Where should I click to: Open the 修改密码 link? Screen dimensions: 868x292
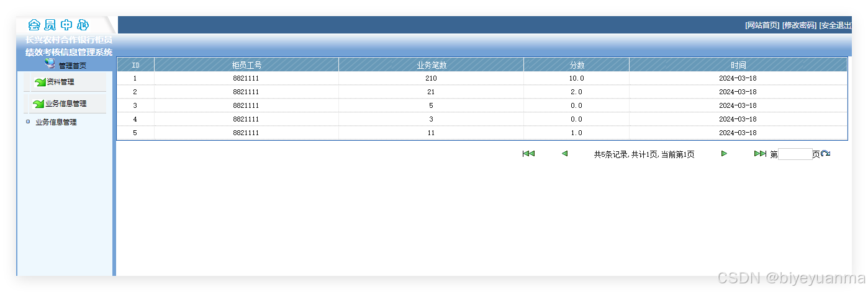[x=799, y=25]
